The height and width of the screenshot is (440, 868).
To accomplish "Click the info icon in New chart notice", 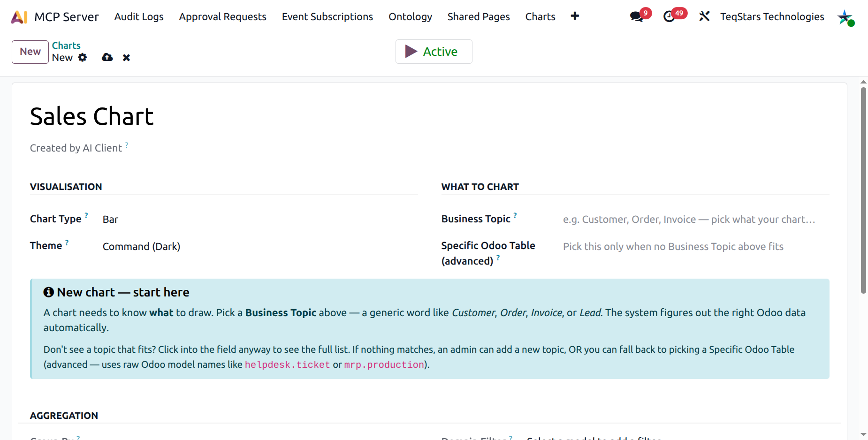I will (x=49, y=292).
